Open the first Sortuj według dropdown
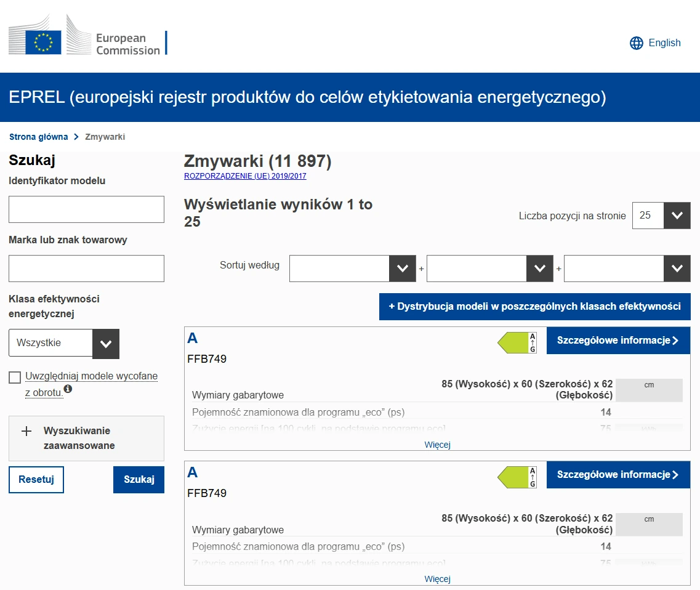Screen dimensions: 700x590 [353, 269]
